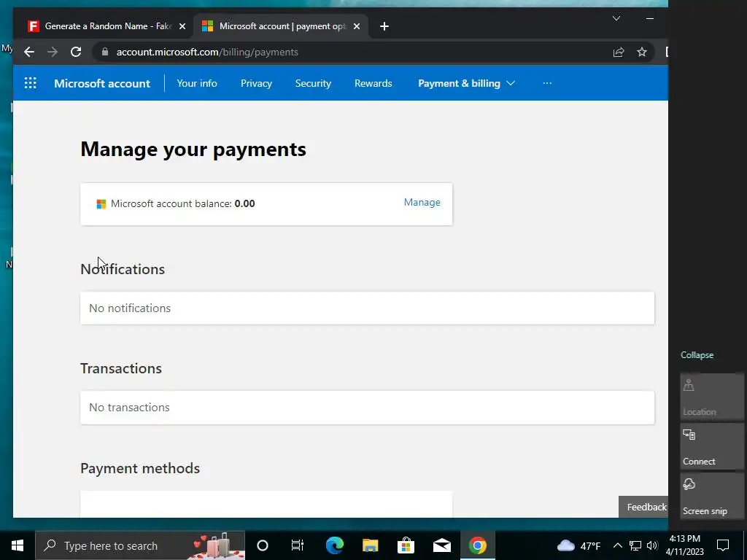747x560 pixels.
Task: Open the Microsoft apps grid launcher
Action: click(31, 83)
